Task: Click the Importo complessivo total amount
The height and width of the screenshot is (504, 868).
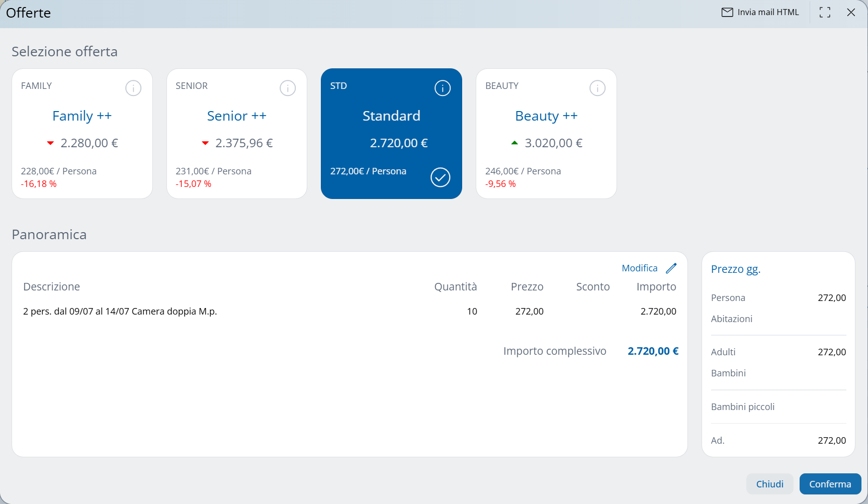Action: [x=653, y=351]
